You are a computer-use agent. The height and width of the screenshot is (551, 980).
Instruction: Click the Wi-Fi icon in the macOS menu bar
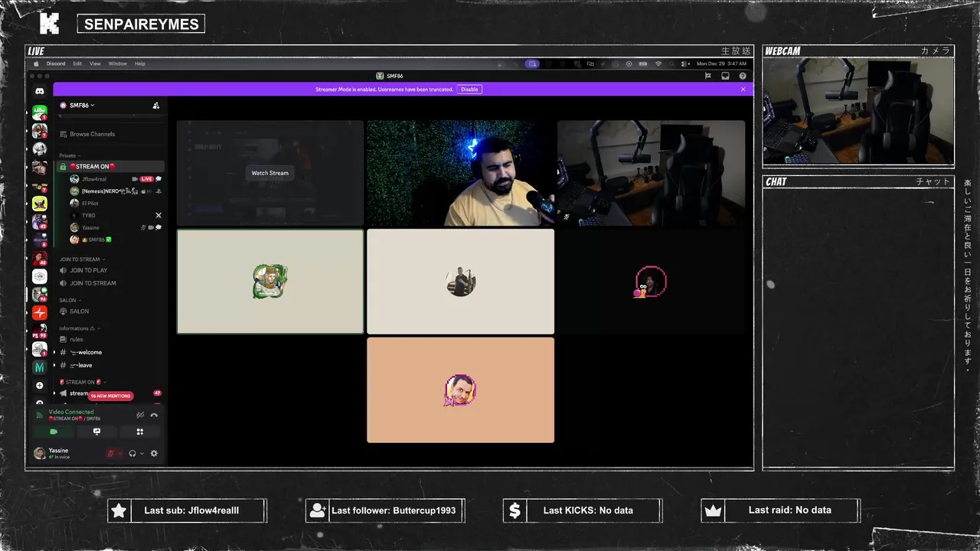pos(658,64)
